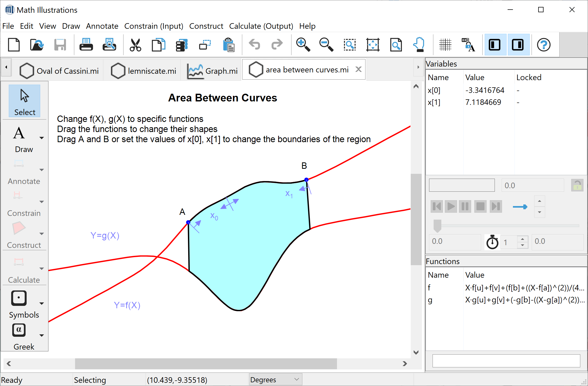This screenshot has height=386, width=588.
Task: Open the Construct menu
Action: (x=206, y=26)
